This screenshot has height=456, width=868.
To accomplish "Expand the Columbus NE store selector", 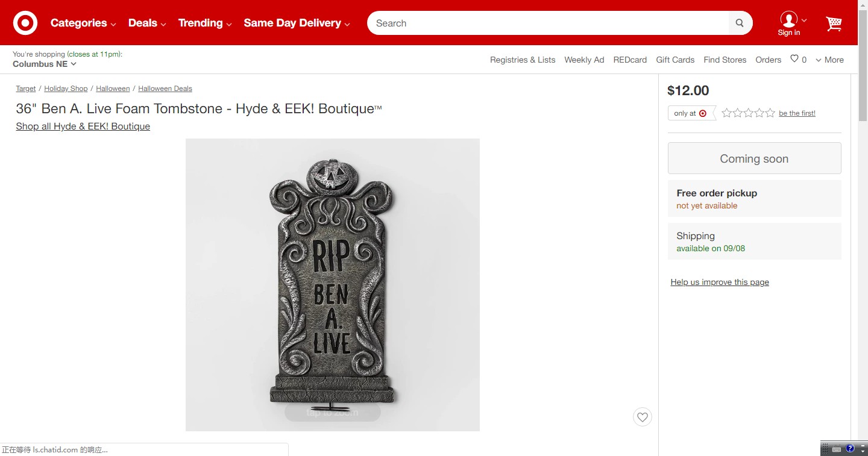I will (45, 64).
